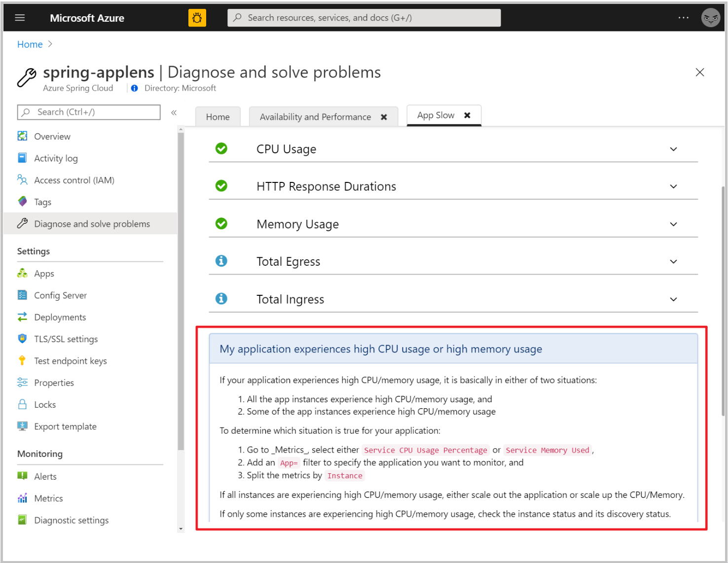Click the Locks padlock icon
The image size is (728, 563).
click(x=22, y=404)
